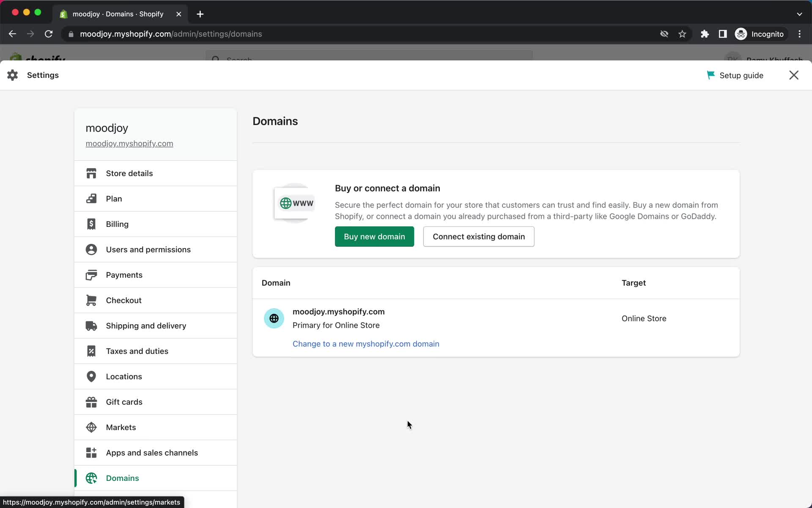
Task: Open Store details settings page
Action: (129, 173)
